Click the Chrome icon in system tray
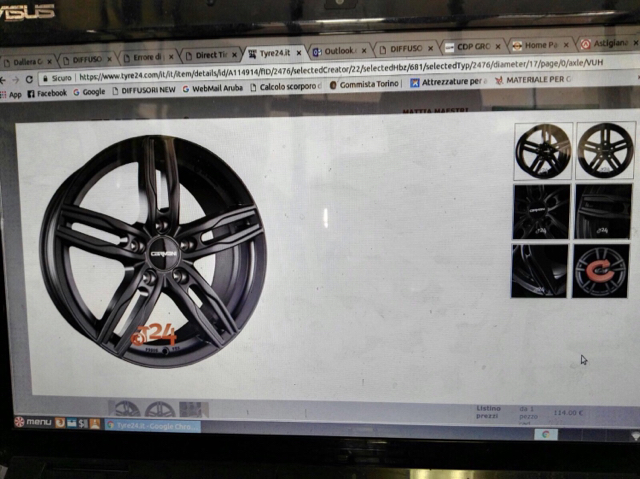The image size is (640, 479). (x=546, y=435)
